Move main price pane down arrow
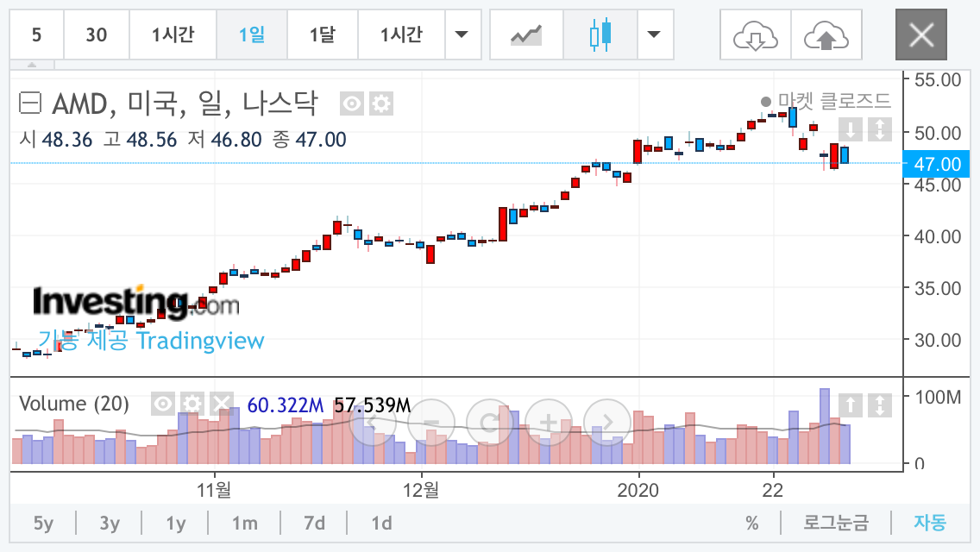980x552 pixels. [x=851, y=129]
